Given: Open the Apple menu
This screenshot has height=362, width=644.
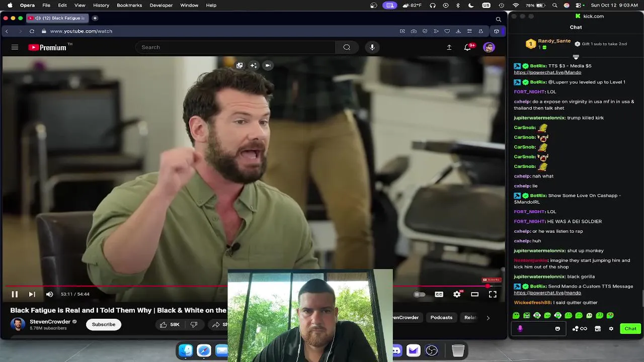Looking at the screenshot, I should (x=9, y=5).
